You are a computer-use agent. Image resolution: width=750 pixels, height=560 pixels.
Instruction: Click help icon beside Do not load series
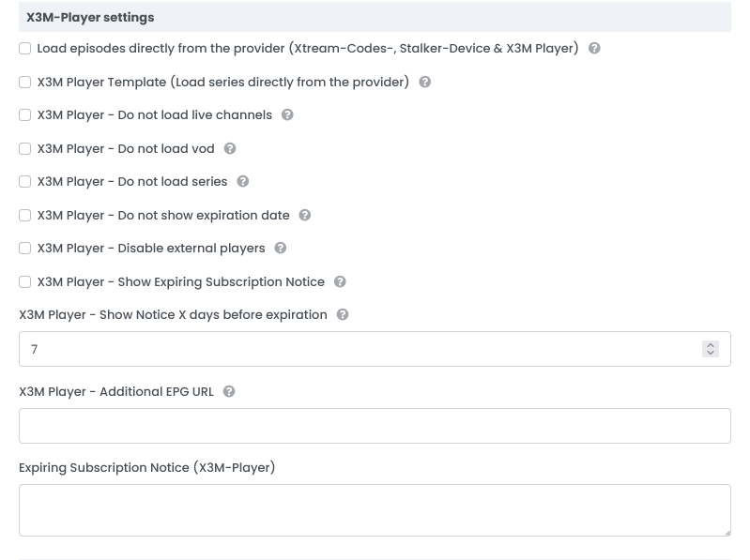(x=243, y=182)
